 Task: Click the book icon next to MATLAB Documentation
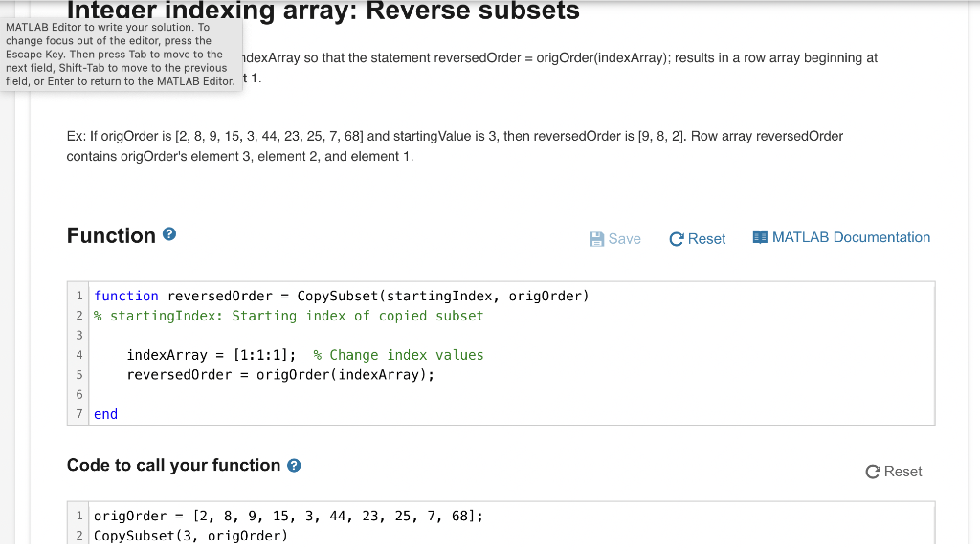tap(759, 237)
